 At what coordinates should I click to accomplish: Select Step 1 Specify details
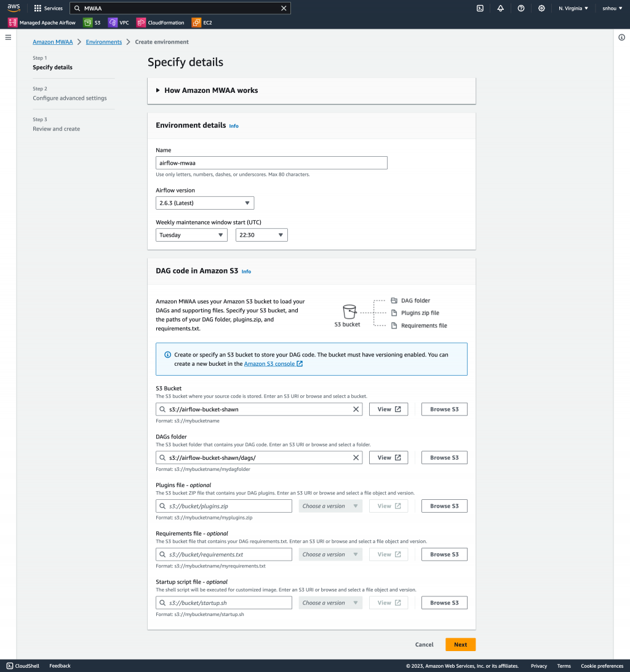coord(53,67)
